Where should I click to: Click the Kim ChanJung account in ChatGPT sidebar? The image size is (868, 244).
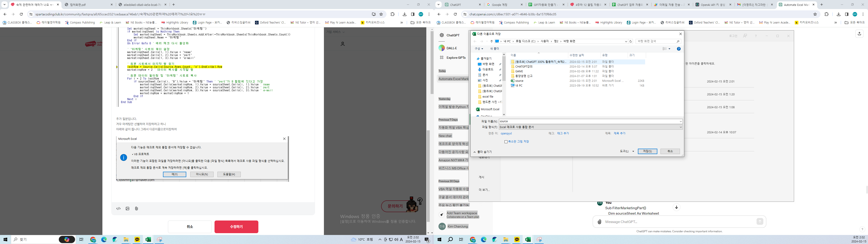pyautogui.click(x=453, y=226)
